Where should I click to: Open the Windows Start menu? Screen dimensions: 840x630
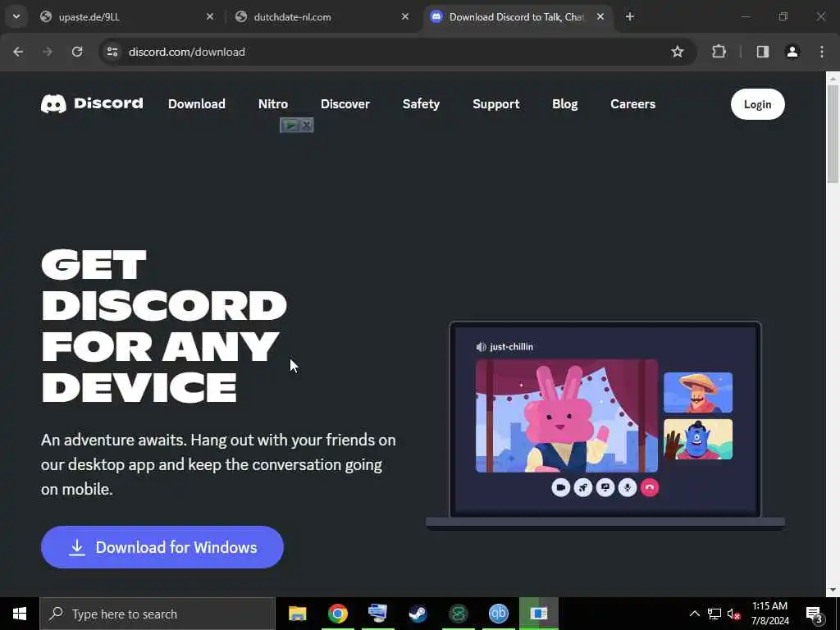[x=20, y=614]
